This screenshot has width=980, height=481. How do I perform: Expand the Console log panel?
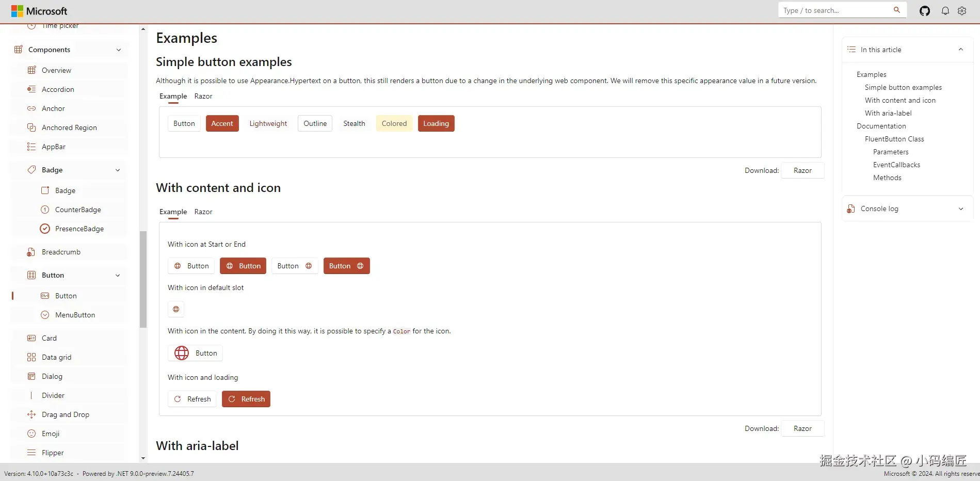[x=961, y=209]
